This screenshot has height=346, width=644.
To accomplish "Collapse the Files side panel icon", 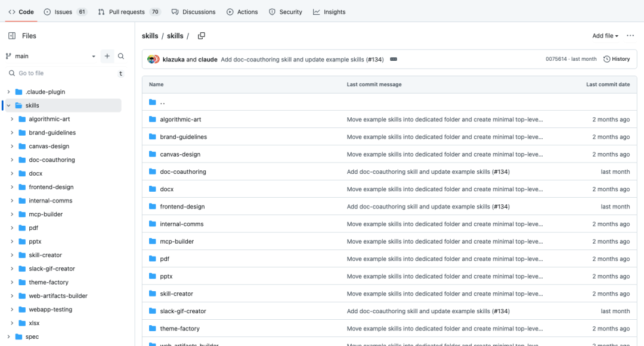I will coord(12,36).
